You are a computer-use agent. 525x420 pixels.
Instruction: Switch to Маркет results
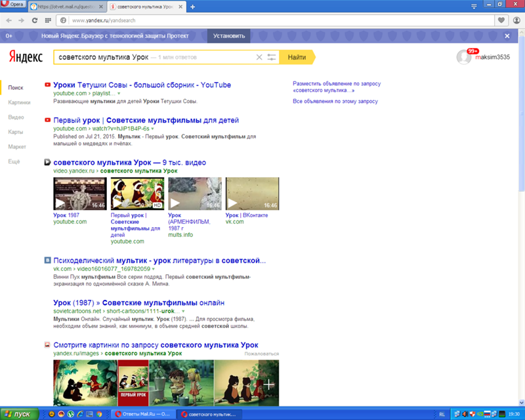17,147
